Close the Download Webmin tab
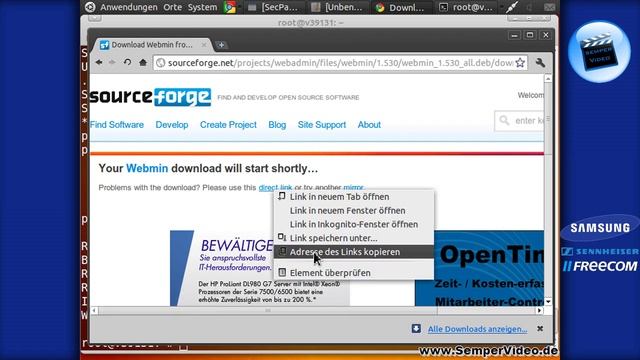Viewport: 640px width, 360px height. pyautogui.click(x=204, y=44)
